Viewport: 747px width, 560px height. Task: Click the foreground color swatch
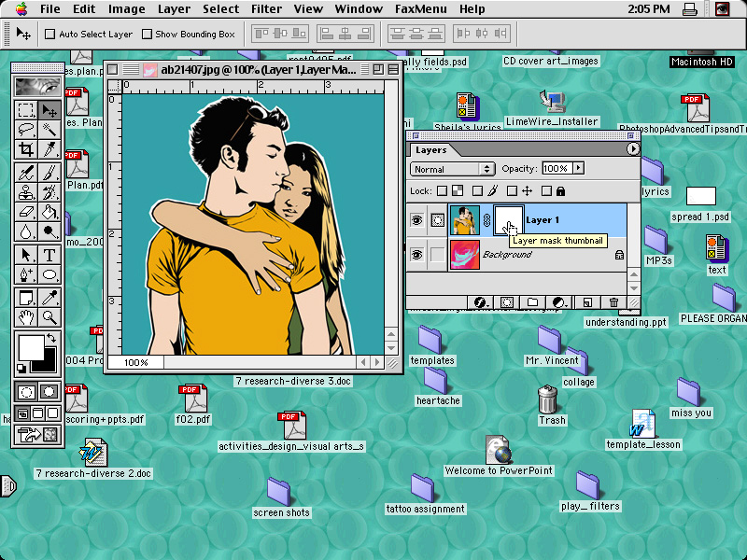tap(30, 347)
